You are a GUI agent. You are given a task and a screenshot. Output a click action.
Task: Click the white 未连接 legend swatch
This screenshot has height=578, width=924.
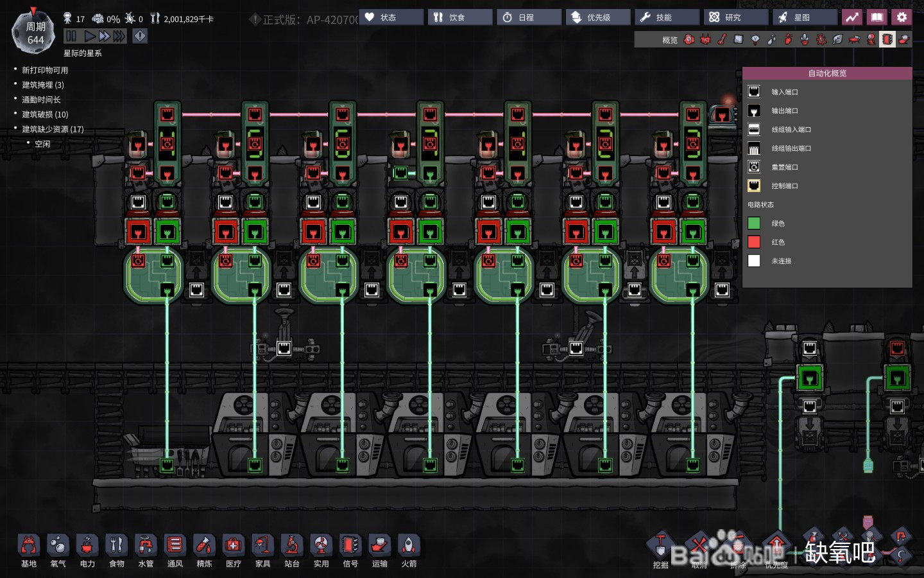754,261
